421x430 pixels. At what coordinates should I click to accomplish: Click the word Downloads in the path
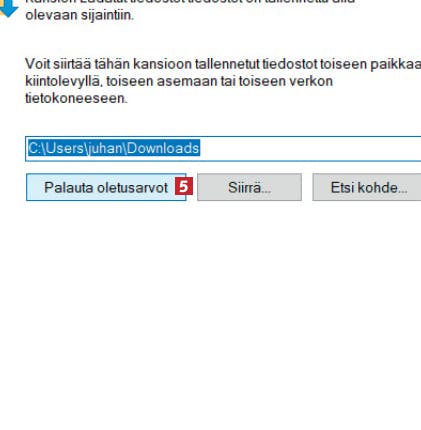pyautogui.click(x=163, y=148)
